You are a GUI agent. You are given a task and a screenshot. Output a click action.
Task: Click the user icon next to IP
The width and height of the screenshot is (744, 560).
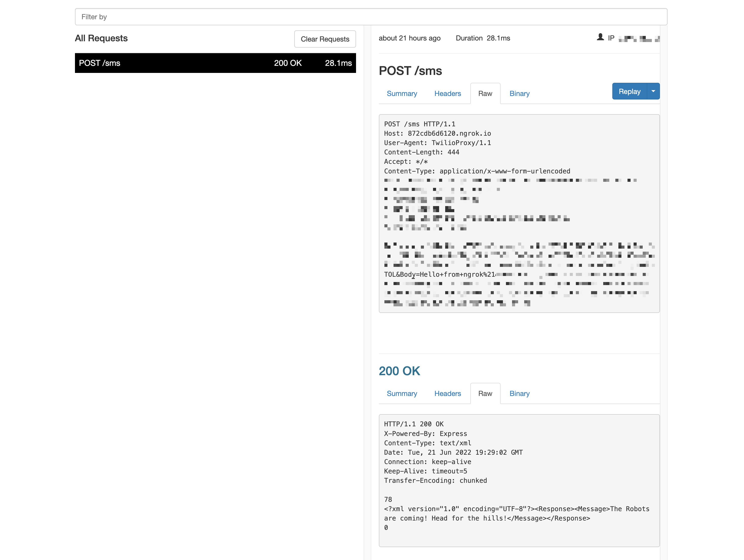pos(600,37)
